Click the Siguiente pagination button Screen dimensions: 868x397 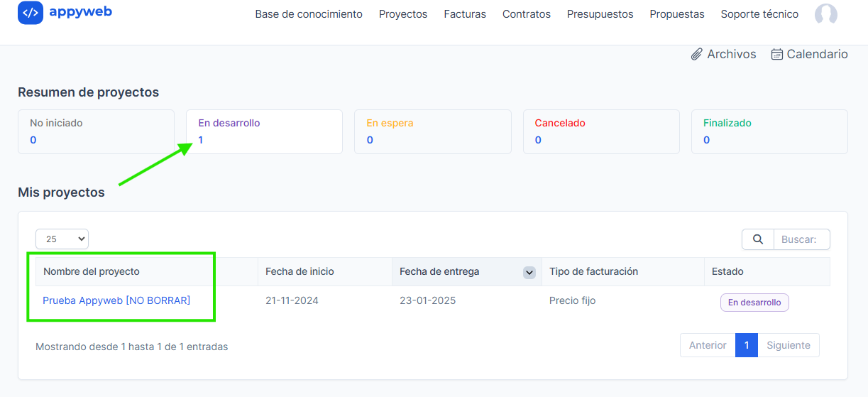(788, 345)
